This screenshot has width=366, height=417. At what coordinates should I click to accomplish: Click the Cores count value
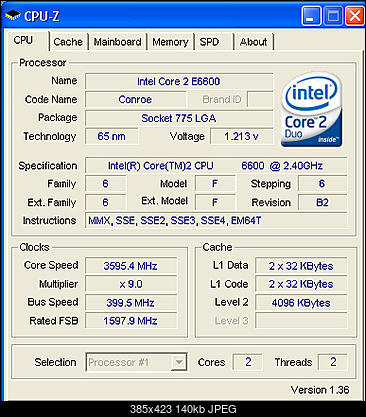248,362
